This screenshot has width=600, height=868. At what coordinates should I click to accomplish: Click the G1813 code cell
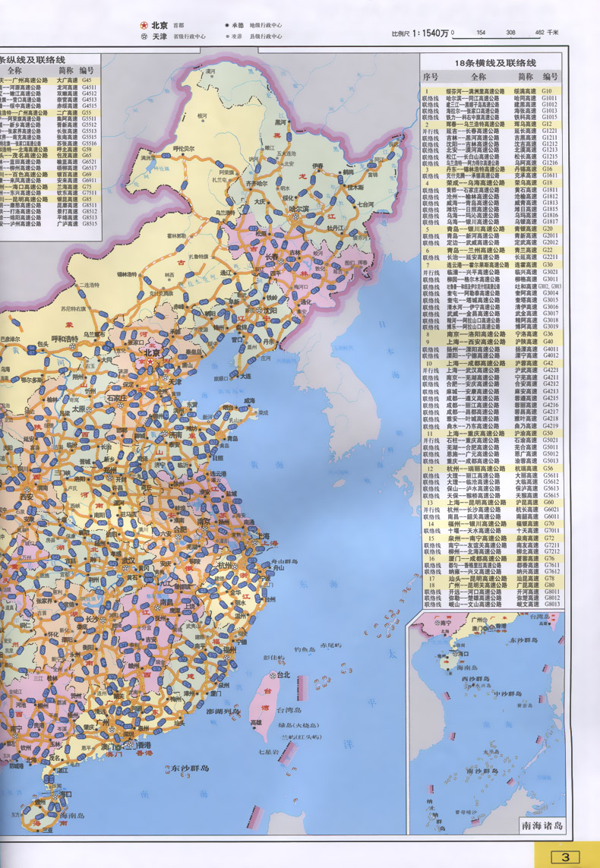pyautogui.click(x=550, y=203)
